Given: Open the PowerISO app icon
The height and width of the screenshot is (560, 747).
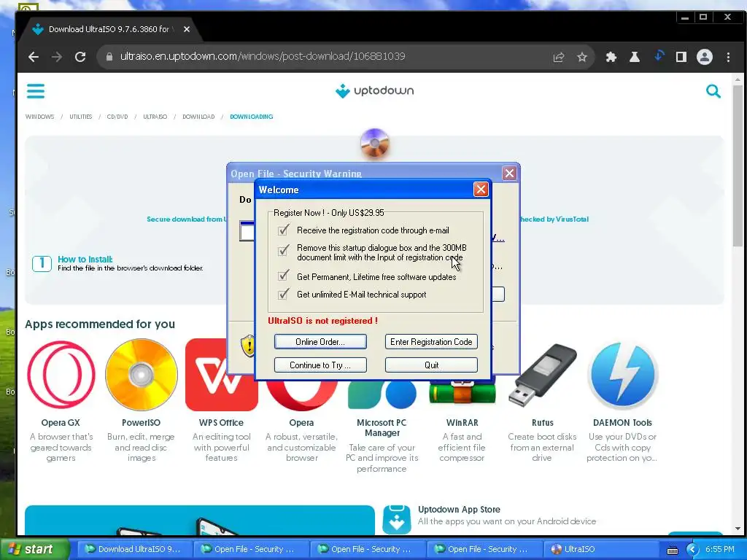Looking at the screenshot, I should point(141,375).
